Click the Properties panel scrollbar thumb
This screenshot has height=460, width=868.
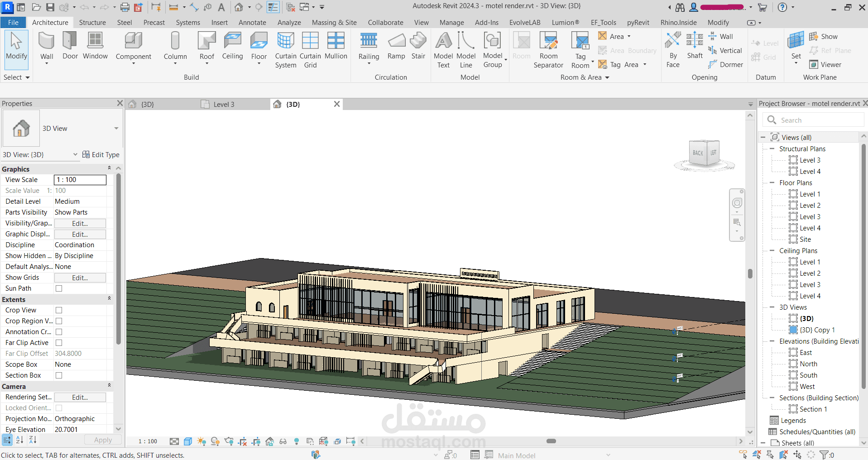pyautogui.click(x=119, y=259)
